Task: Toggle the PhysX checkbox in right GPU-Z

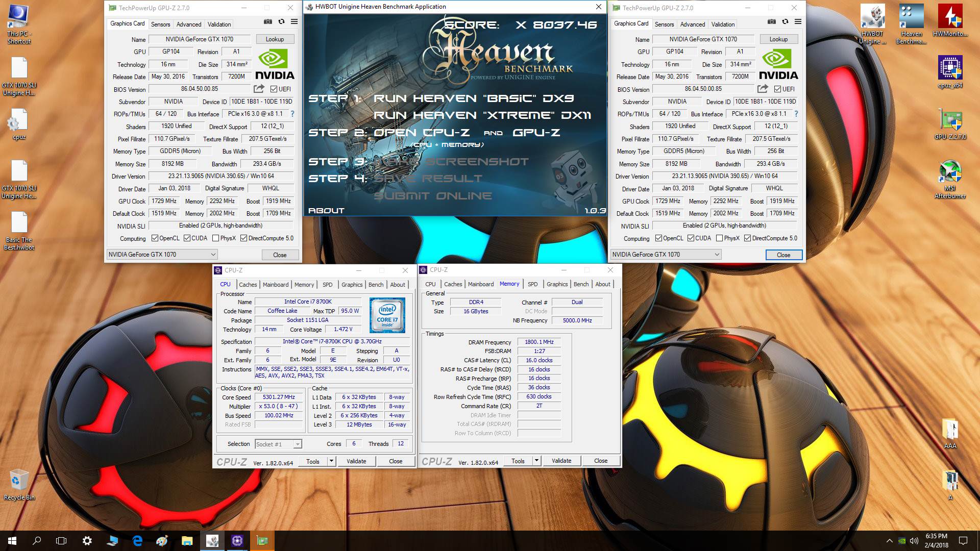Action: click(719, 238)
